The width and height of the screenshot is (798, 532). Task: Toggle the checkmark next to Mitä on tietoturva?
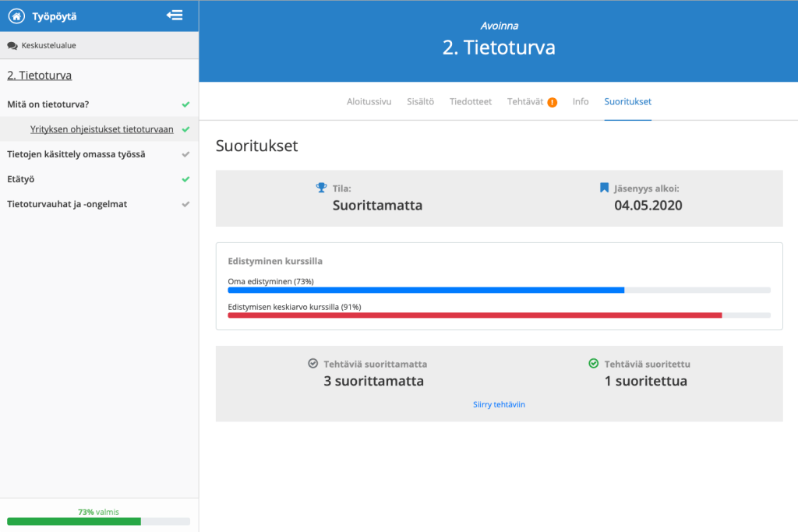click(x=185, y=103)
